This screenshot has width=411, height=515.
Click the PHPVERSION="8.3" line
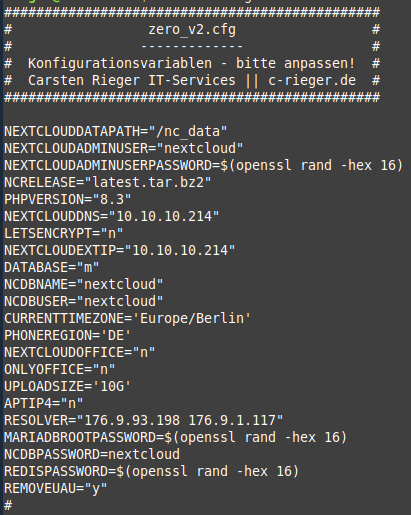tap(68, 199)
